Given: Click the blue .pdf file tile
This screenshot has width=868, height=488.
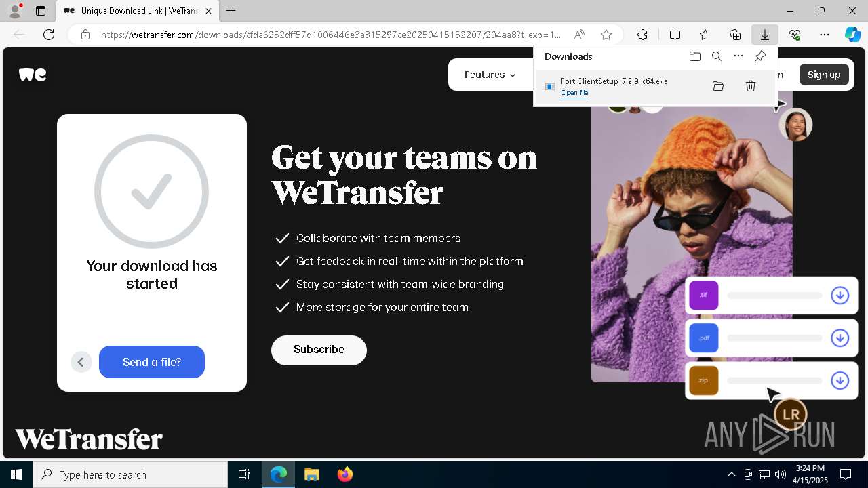Looking at the screenshot, I should (704, 338).
